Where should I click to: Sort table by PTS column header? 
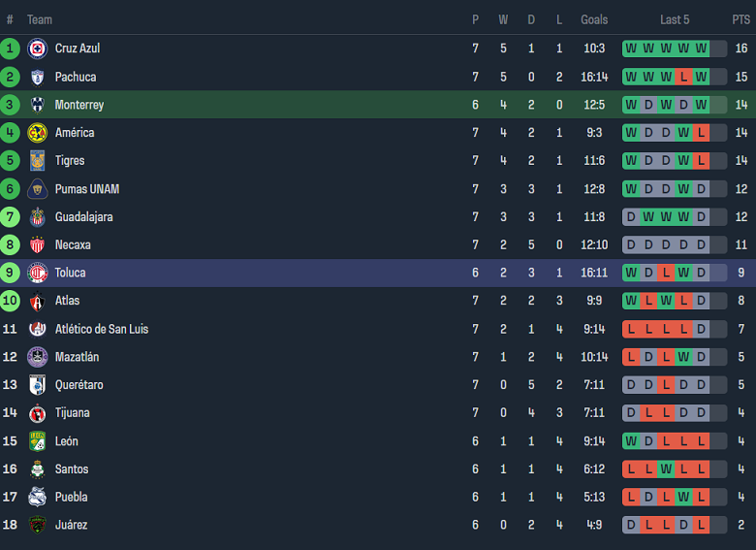point(740,19)
